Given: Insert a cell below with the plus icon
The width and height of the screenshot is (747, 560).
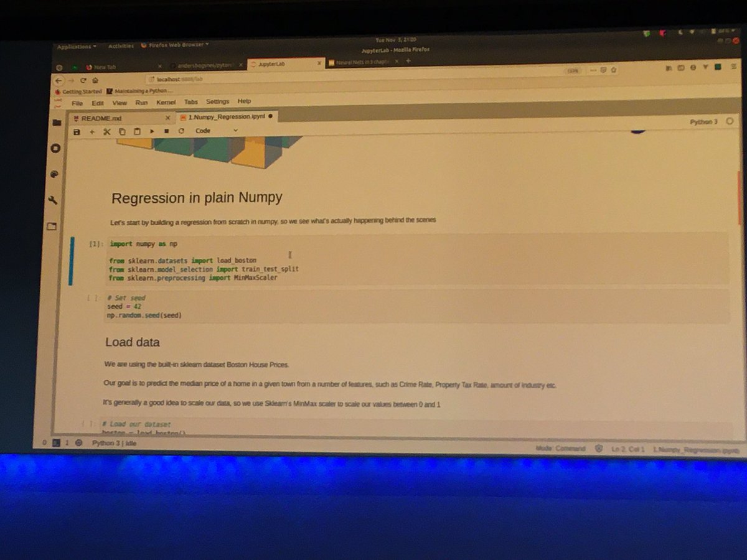Looking at the screenshot, I should pos(92,132).
